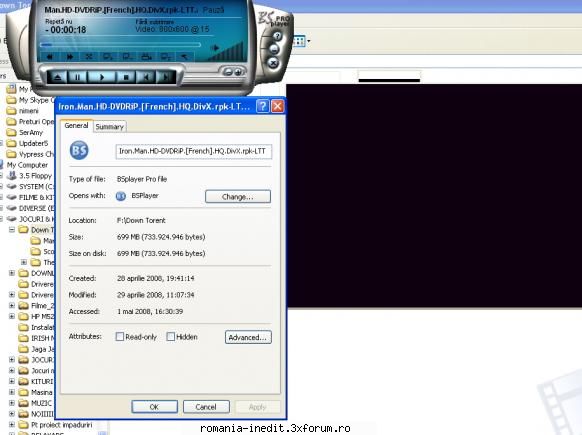Select the JOCURI drive
This screenshot has width=582, height=435.
pos(31,219)
